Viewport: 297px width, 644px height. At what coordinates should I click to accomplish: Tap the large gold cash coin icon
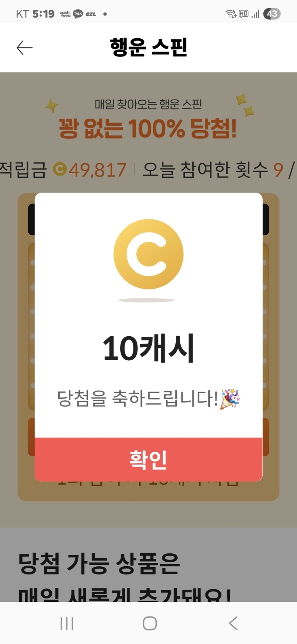click(x=148, y=254)
